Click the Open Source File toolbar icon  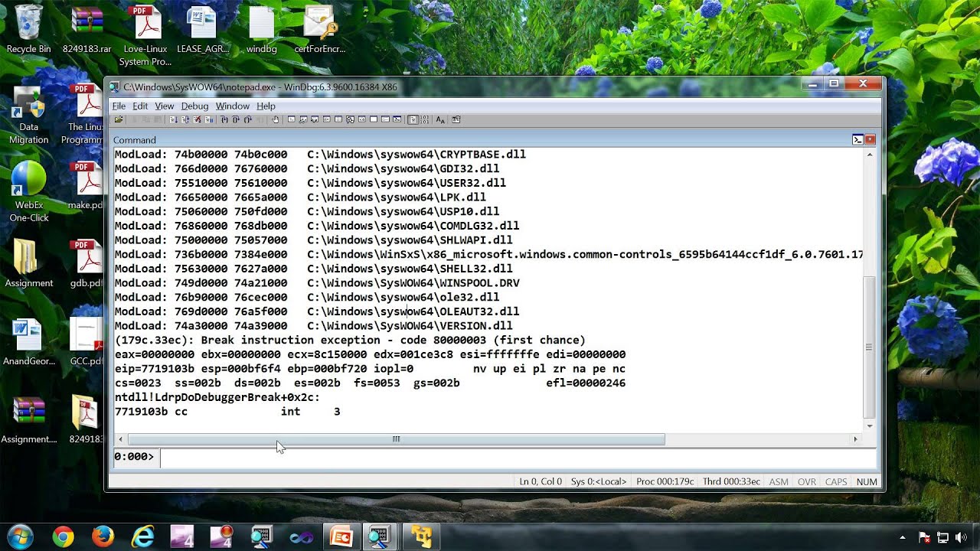[118, 119]
